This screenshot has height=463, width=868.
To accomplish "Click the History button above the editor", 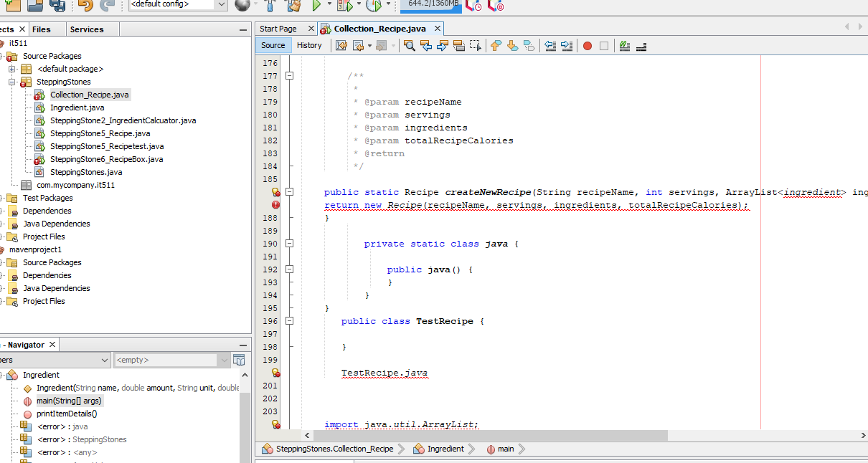I will click(x=309, y=44).
